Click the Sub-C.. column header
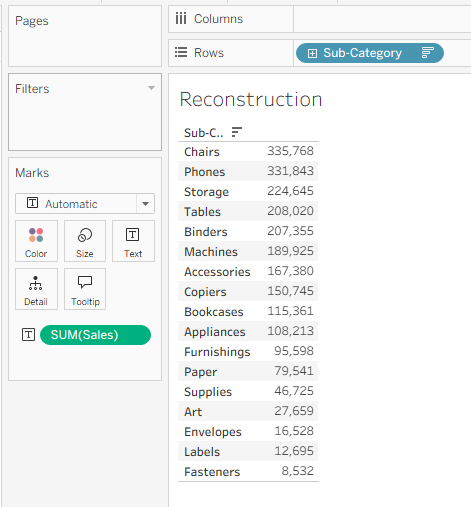Image resolution: width=471 pixels, height=507 pixels. (204, 133)
